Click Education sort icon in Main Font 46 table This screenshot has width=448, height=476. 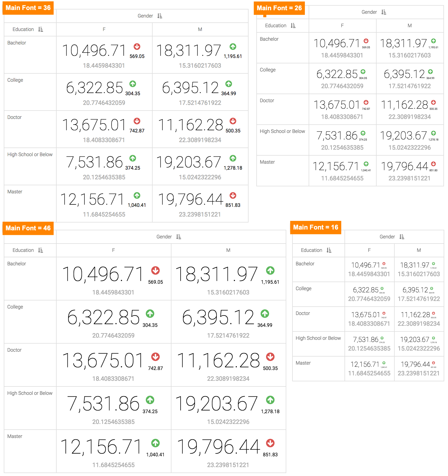point(41,250)
